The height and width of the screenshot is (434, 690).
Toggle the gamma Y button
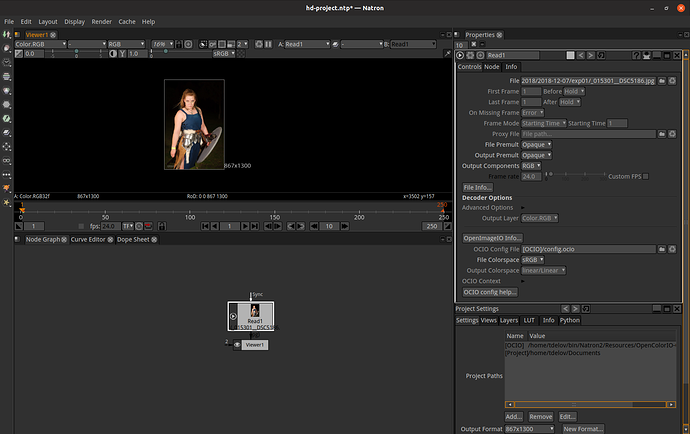[x=122, y=54]
